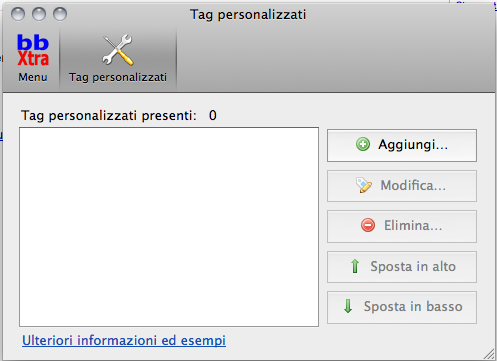The width and height of the screenshot is (497, 361).
Task: Click the Sposta in alto text
Action: coord(413,266)
